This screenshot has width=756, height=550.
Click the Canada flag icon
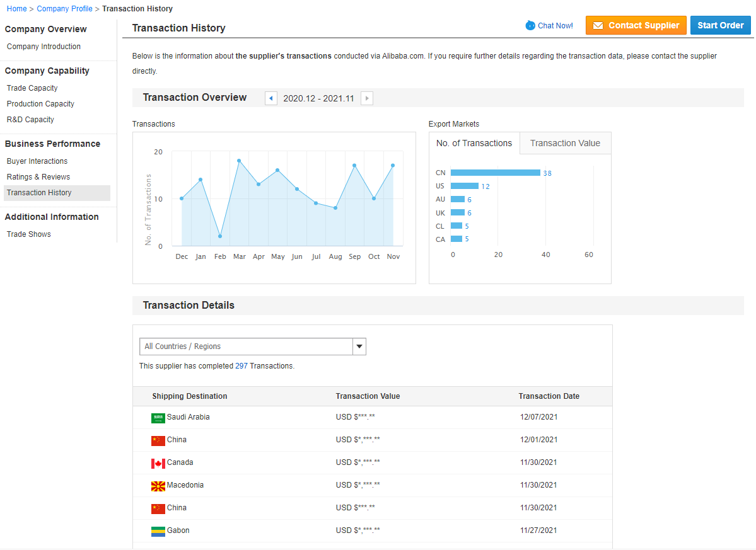158,463
